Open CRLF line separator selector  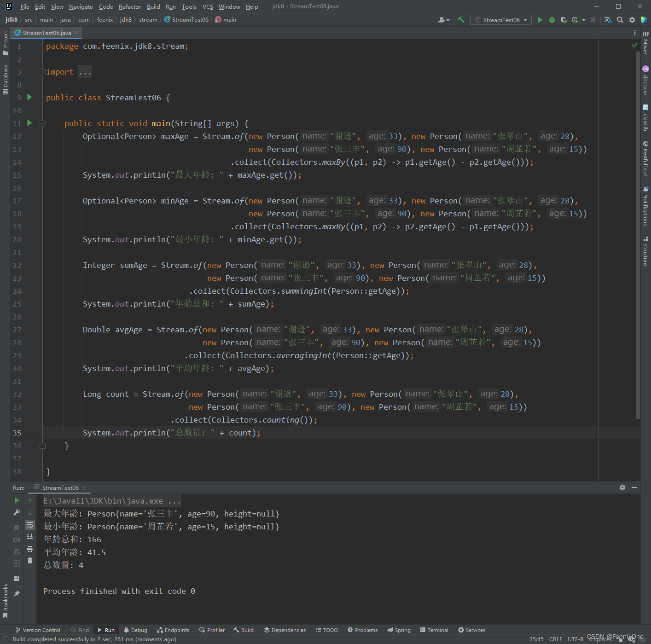555,639
